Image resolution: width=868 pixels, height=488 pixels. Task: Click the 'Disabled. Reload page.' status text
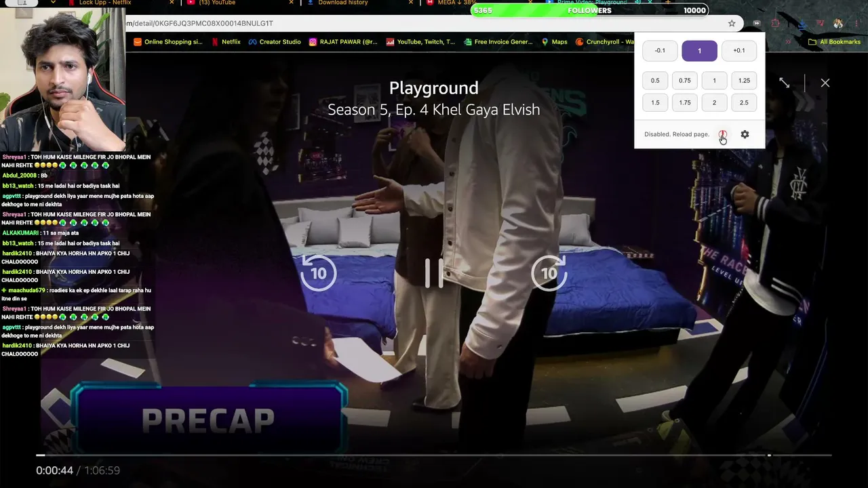click(677, 134)
